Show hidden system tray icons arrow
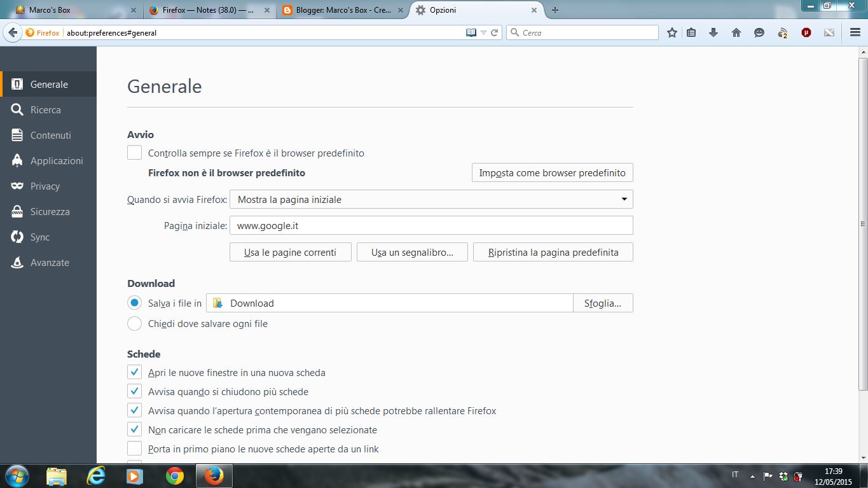Image resolution: width=868 pixels, height=488 pixels. click(753, 475)
